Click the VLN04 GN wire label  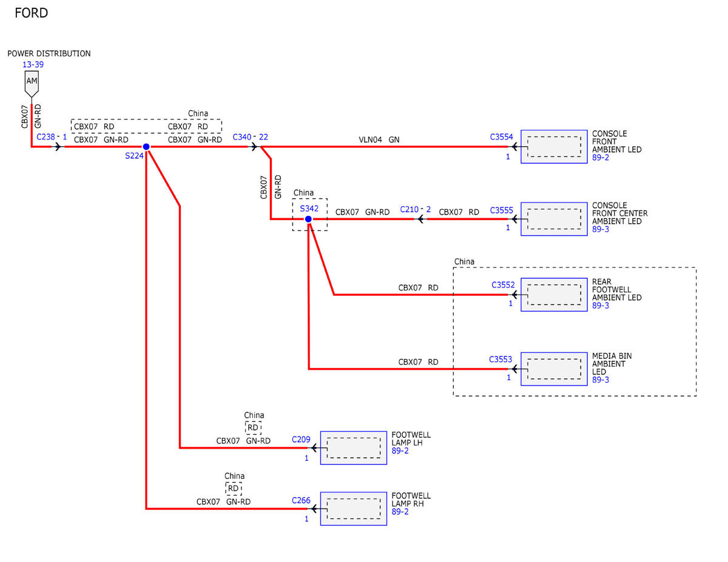pos(379,139)
